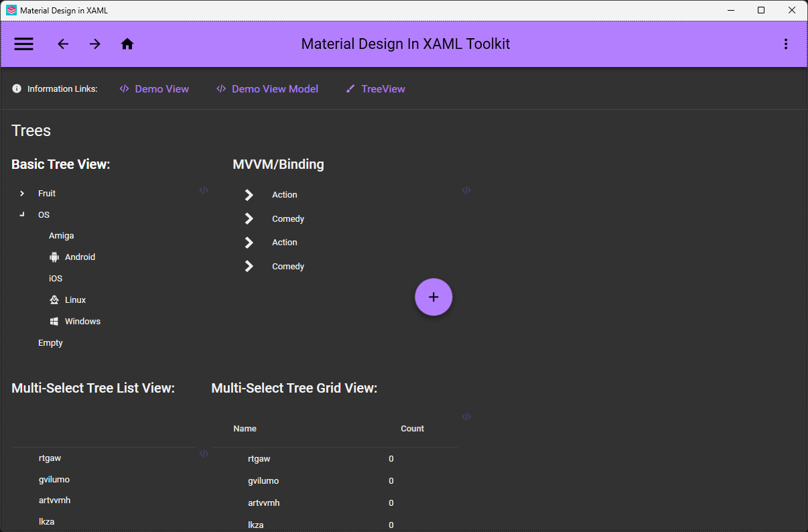Select the OS label in Basic Tree
This screenshot has height=532, width=808.
pyautogui.click(x=44, y=215)
